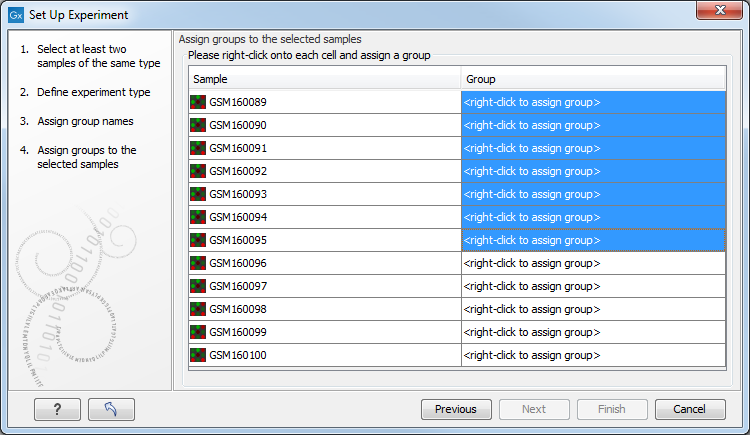Select the group cell for GSM160099
The height and width of the screenshot is (435, 750).
[x=593, y=332]
